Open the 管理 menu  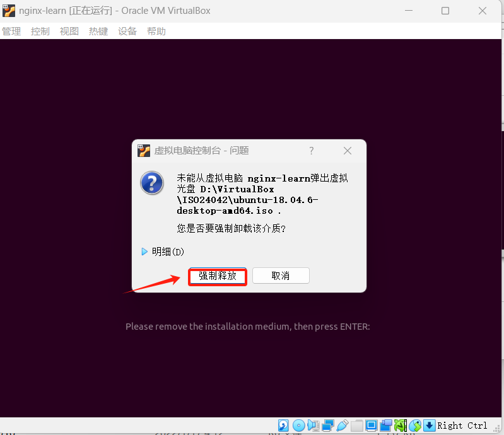tap(11, 31)
